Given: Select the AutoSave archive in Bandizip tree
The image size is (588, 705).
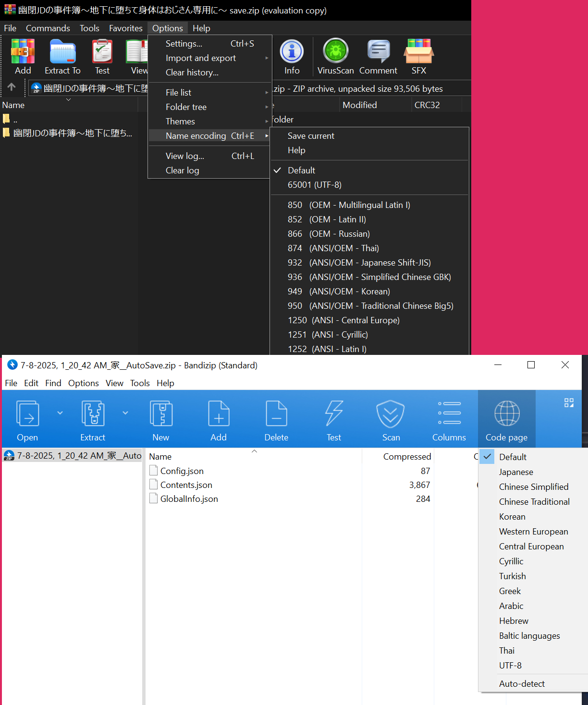Looking at the screenshot, I should (x=73, y=456).
